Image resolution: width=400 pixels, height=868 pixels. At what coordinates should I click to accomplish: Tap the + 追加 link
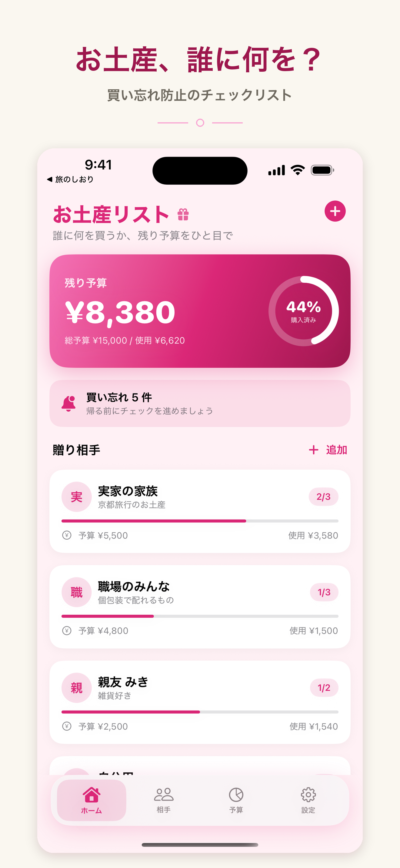[328, 450]
